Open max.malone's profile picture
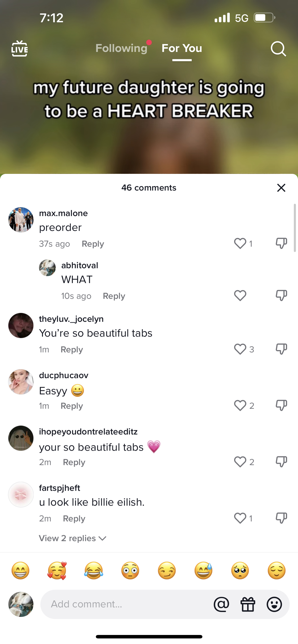298x644 pixels. (x=21, y=220)
